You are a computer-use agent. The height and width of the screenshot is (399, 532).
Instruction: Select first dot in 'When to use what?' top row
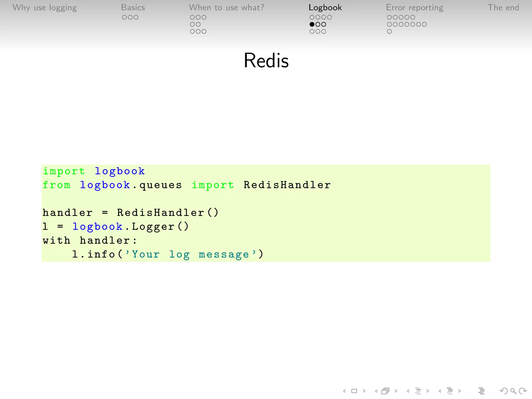[192, 17]
